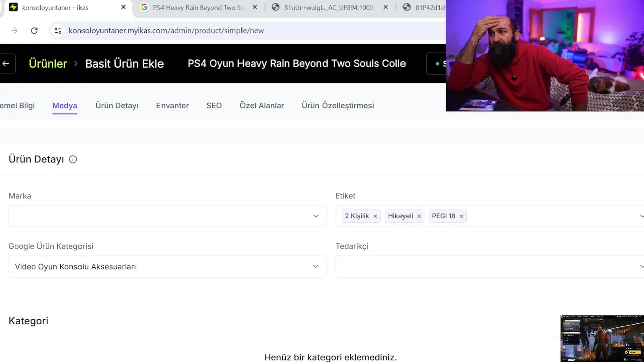Open the SEO tab
Screen dimensions: 644x362
(x=214, y=105)
